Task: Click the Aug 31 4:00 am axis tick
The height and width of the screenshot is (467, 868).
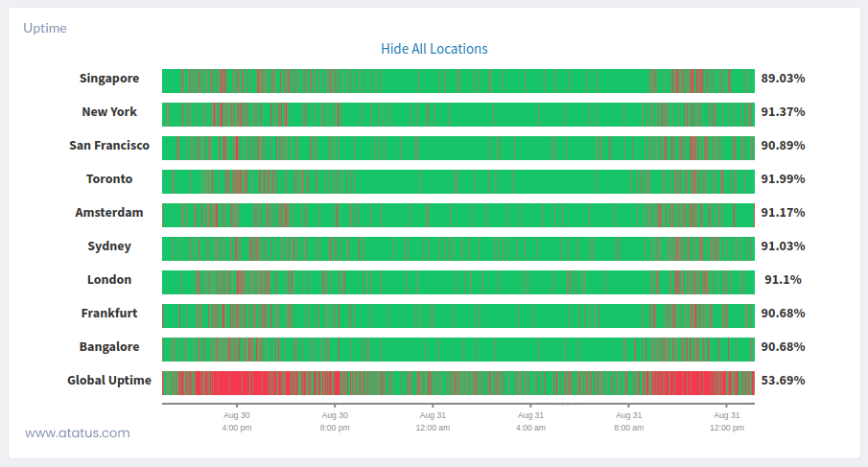Action: click(531, 421)
